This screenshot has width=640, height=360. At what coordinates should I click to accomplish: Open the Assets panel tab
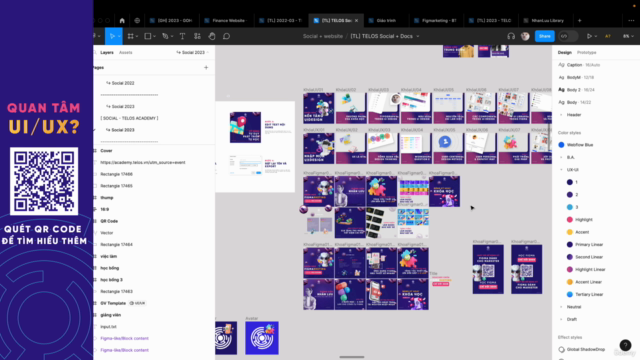[126, 53]
